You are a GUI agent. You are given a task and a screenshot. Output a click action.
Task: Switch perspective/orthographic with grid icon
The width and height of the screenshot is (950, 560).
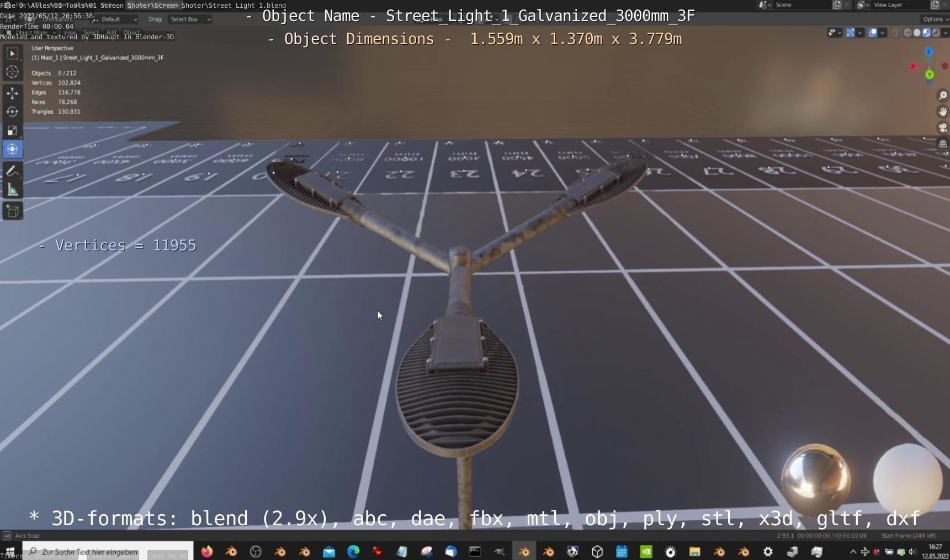(942, 144)
